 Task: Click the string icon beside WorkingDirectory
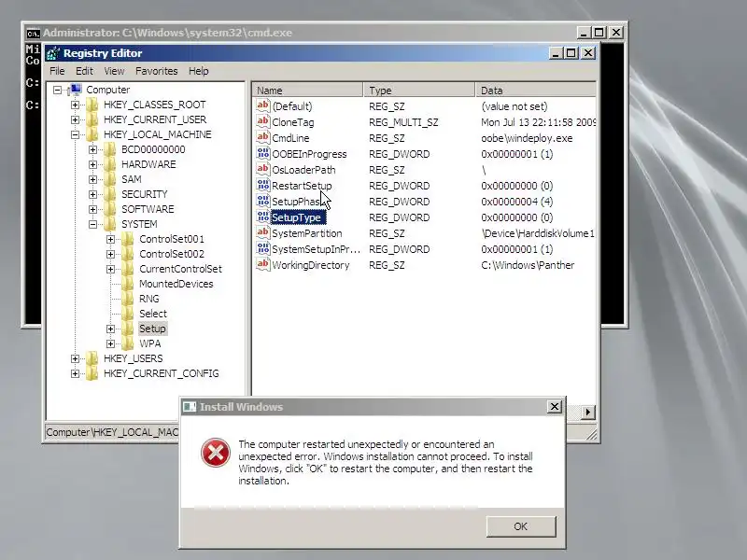[263, 265]
